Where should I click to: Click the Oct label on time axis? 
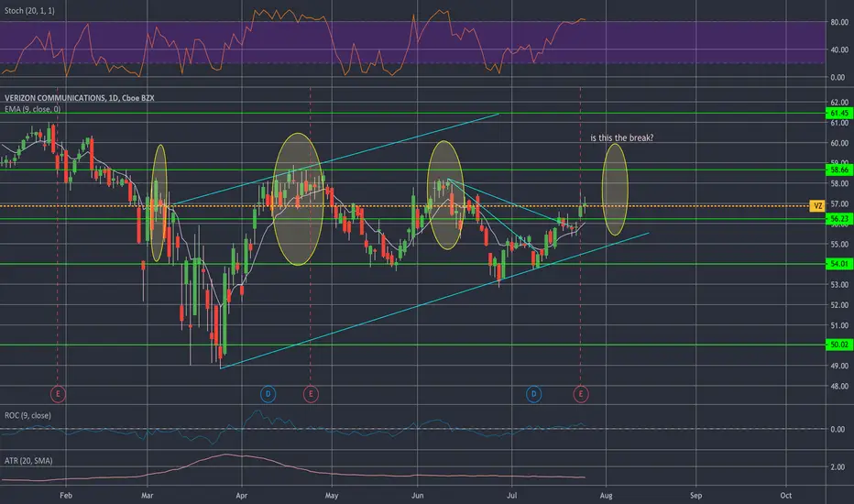(785, 496)
